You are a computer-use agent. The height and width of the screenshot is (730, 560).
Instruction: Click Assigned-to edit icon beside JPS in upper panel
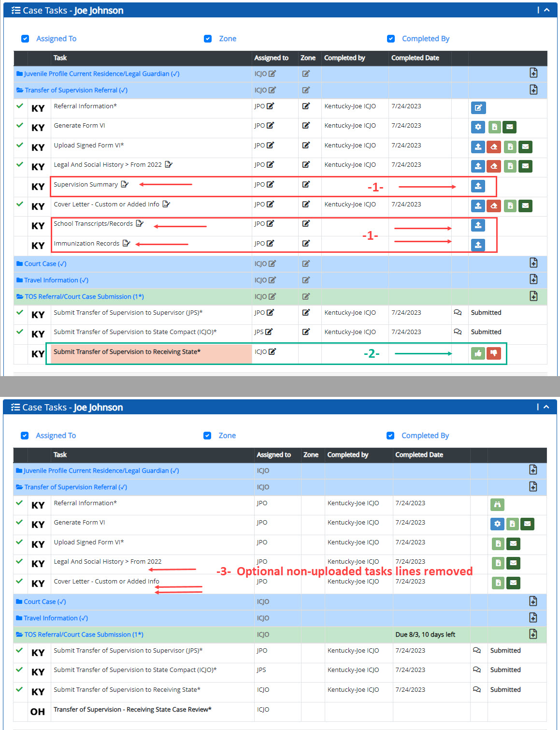(269, 332)
